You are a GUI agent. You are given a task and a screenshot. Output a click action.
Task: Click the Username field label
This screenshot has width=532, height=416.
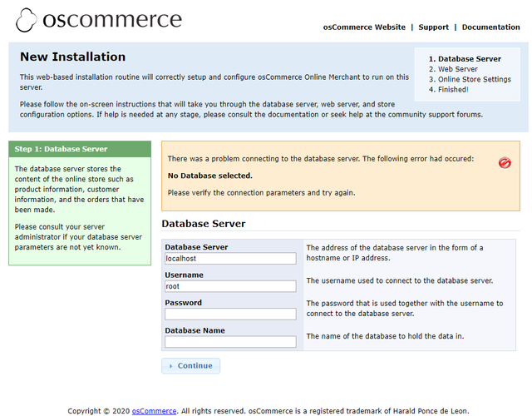tap(184, 275)
